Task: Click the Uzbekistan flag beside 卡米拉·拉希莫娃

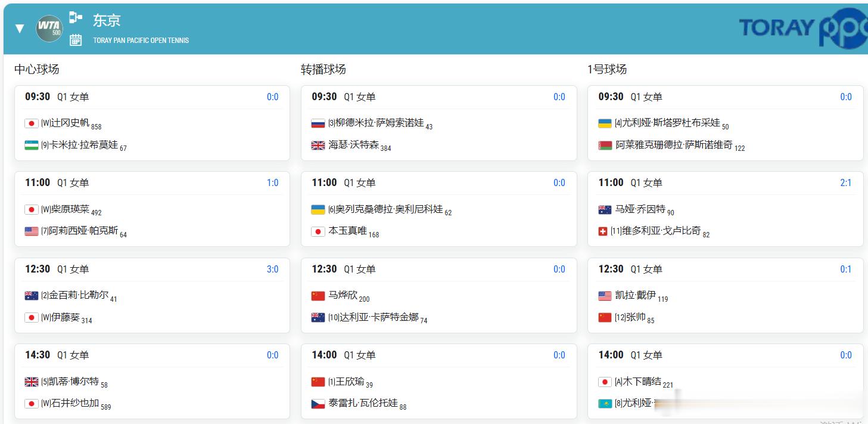Action: click(x=32, y=145)
